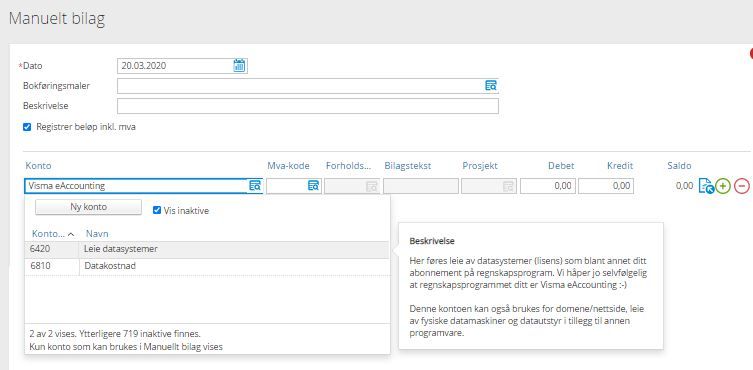Click the Kredit amount field
The image size is (753, 370).
[x=606, y=185]
